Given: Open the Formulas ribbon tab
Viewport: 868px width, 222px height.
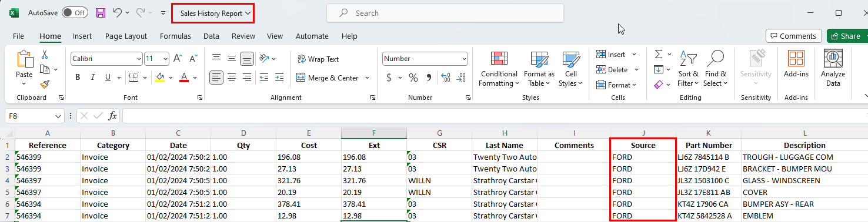Looking at the screenshot, I should pyautogui.click(x=175, y=36).
